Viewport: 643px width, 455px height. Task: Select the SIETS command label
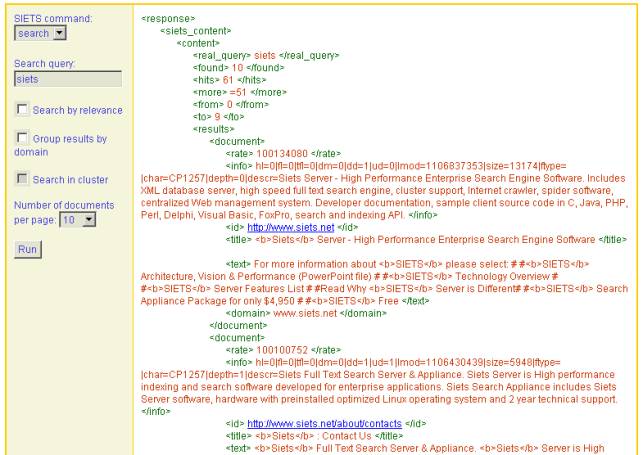coord(53,18)
